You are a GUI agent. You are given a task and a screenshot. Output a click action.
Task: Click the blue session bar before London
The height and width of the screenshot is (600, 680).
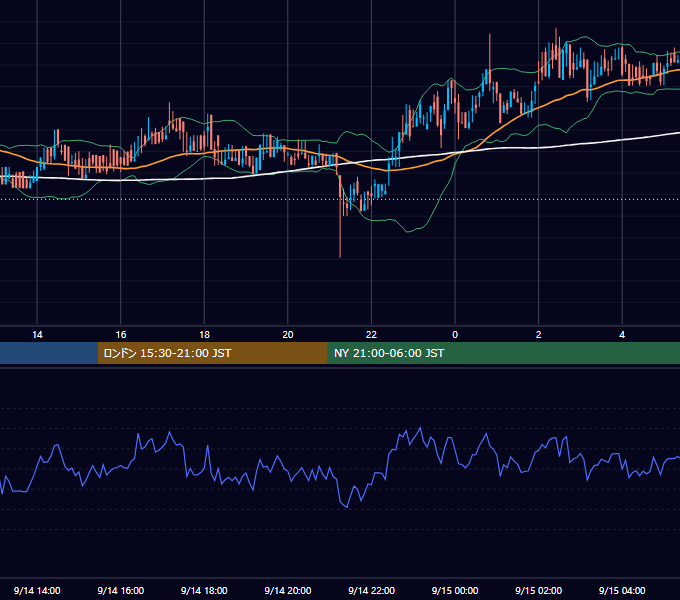click(x=49, y=353)
